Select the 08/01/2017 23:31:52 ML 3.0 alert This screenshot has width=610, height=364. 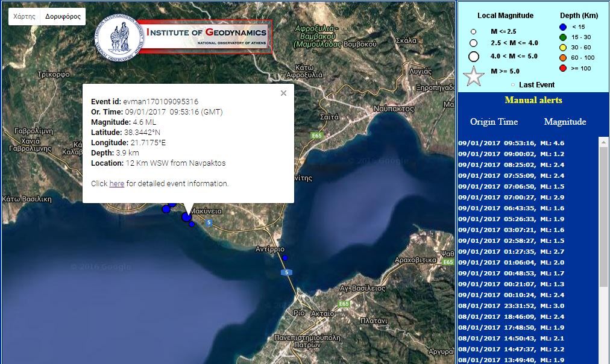tap(511, 306)
